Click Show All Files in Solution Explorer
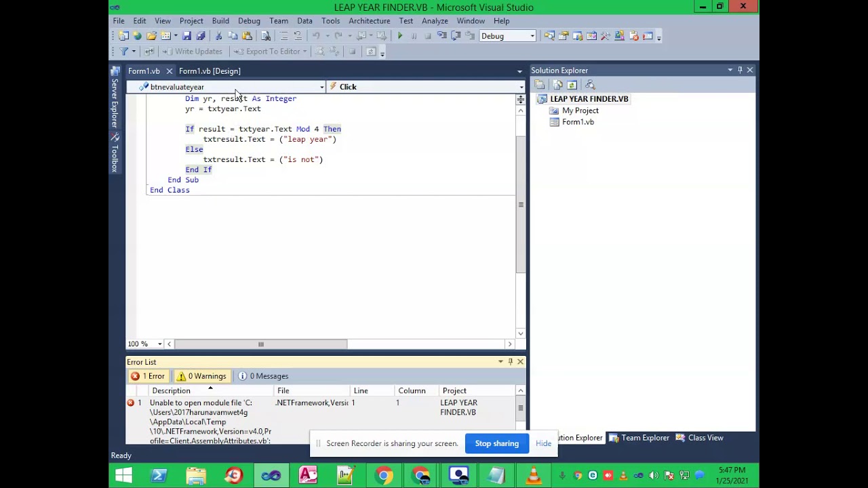This screenshot has width=868, height=488. [557, 85]
